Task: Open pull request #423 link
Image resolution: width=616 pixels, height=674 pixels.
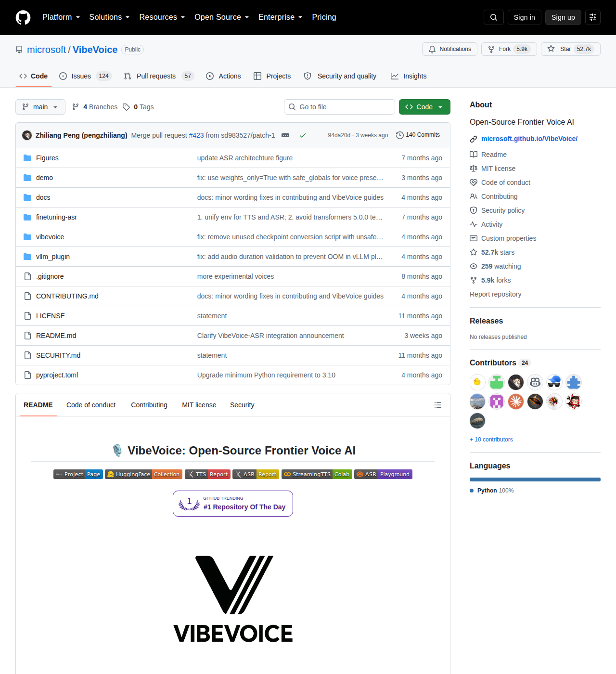Action: 196,135
